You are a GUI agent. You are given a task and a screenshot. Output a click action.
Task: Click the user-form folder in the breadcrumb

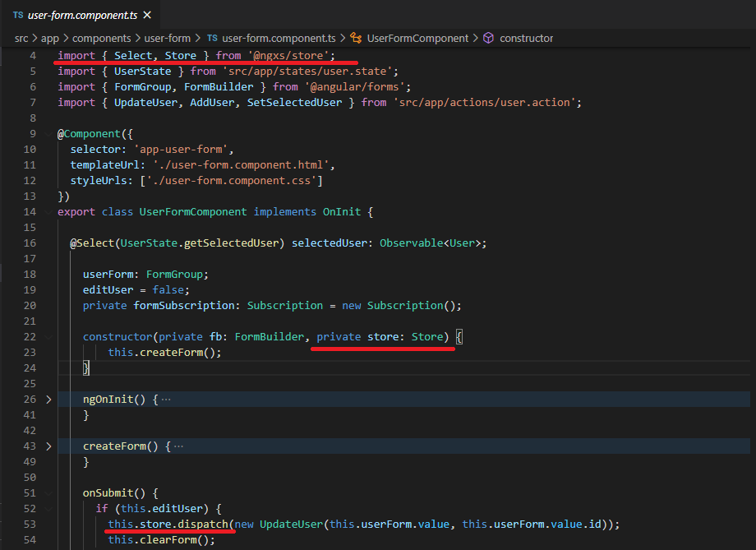166,37
